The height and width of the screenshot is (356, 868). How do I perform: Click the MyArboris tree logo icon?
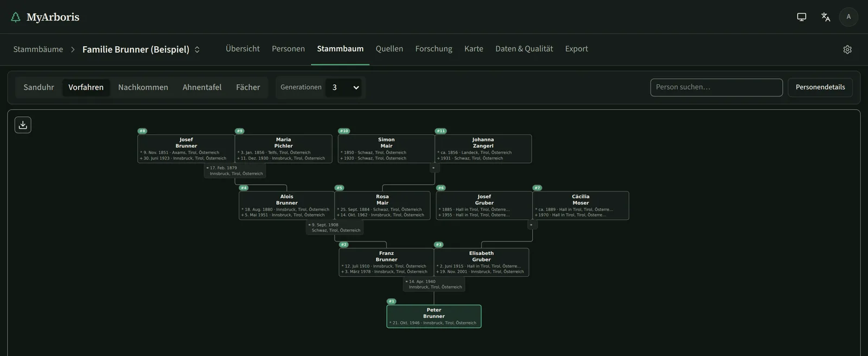(16, 17)
